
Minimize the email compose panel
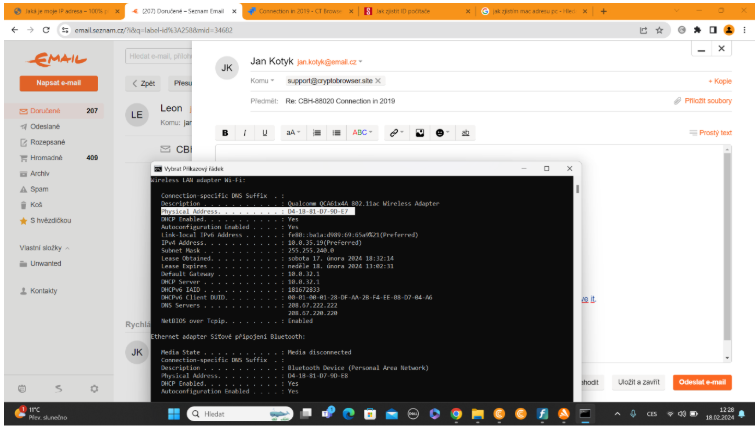pyautogui.click(x=701, y=49)
